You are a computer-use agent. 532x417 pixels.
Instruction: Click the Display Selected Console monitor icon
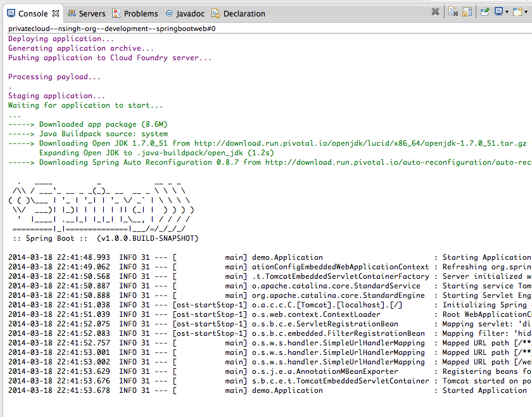pos(499,12)
